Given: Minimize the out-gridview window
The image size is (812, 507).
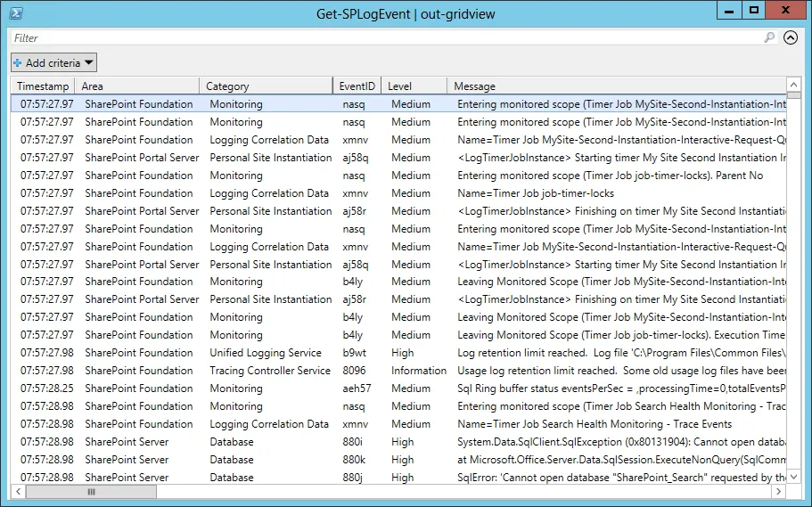Looking at the screenshot, I should [729, 11].
